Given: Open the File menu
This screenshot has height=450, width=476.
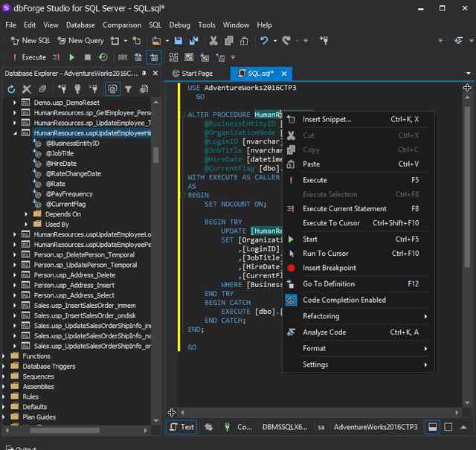Looking at the screenshot, I should (10, 25).
